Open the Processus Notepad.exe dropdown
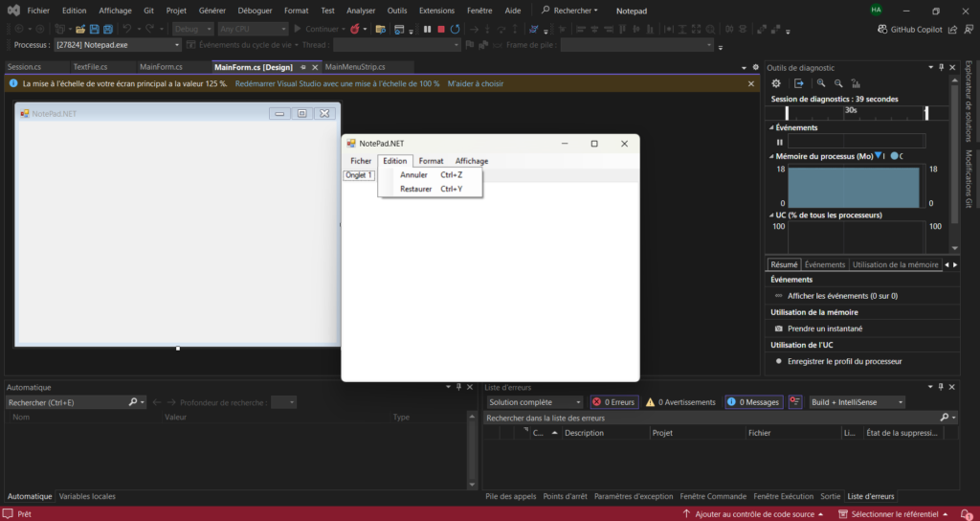Screen dimensions: 980x521 (117, 45)
